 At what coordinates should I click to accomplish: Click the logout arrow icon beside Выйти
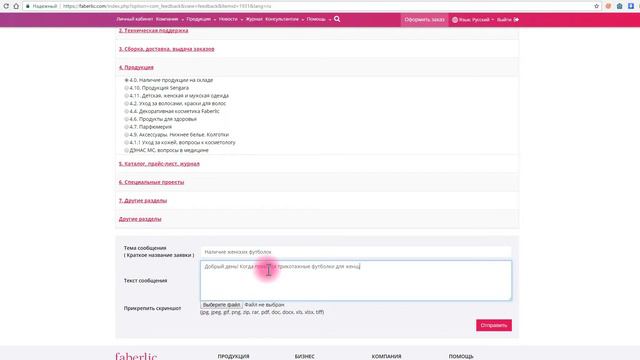516,20
